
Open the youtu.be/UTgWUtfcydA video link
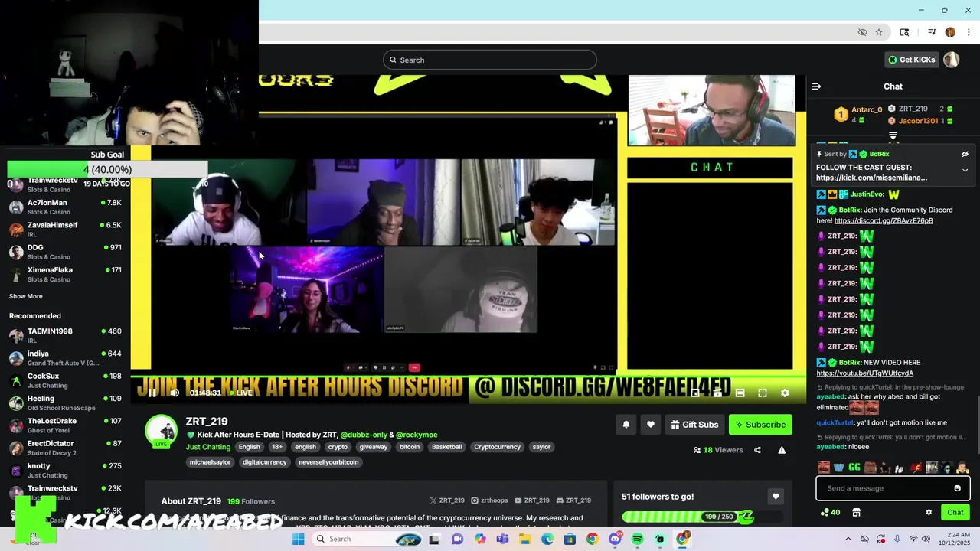pos(864,373)
